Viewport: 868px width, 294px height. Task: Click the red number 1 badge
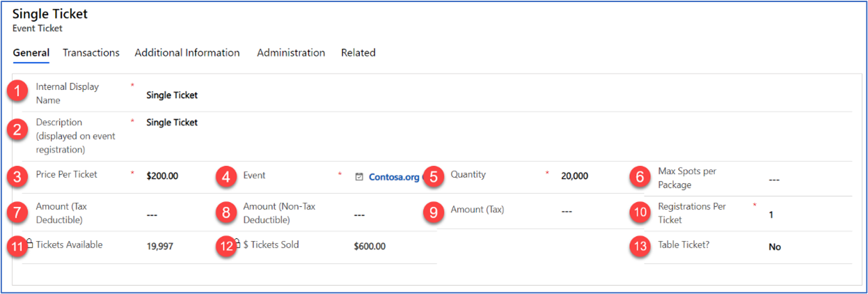click(x=17, y=93)
